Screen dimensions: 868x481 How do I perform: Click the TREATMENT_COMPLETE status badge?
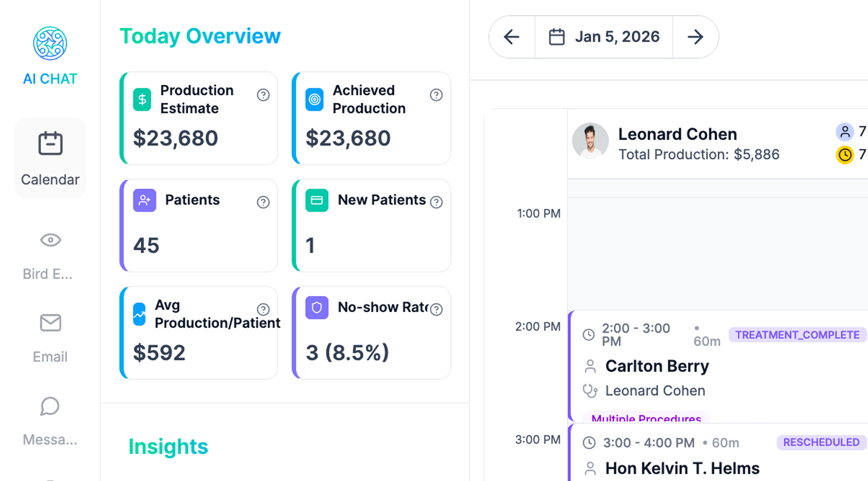[797, 335]
